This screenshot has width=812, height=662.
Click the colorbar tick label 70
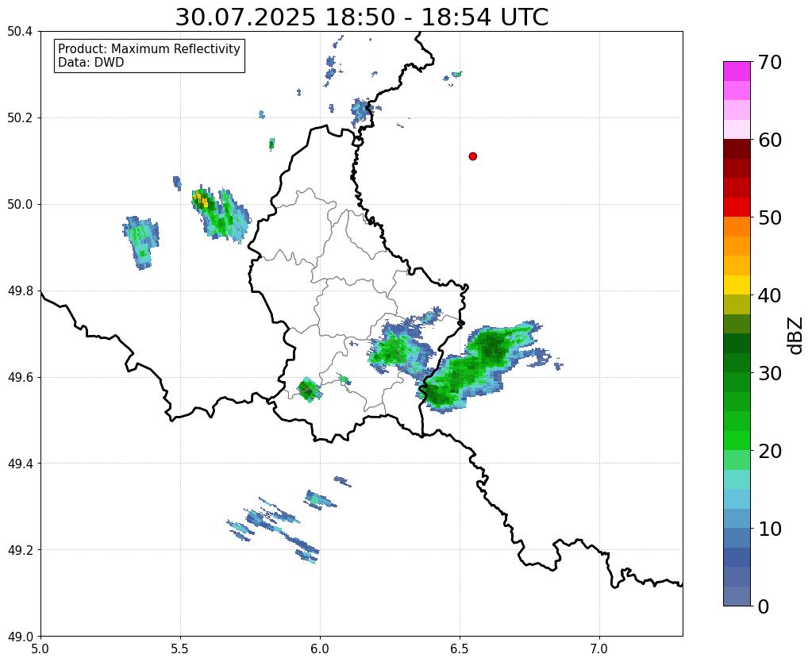pos(769,62)
